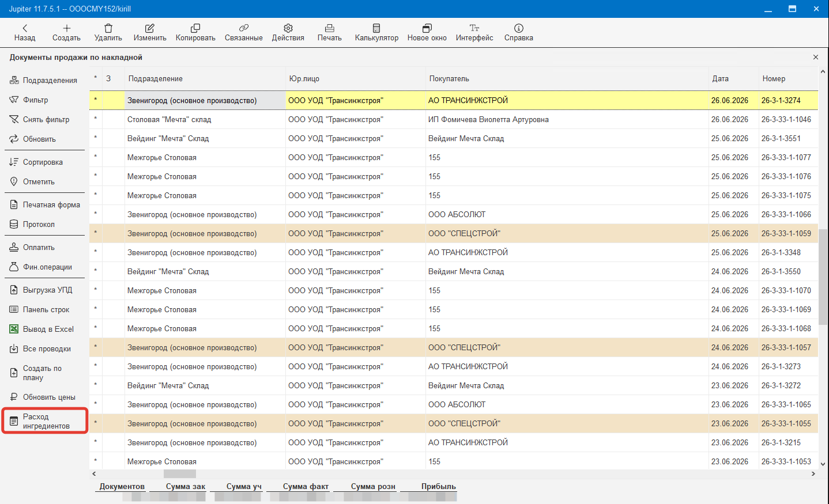Click the vertical scrollbar up arrow

pyautogui.click(x=823, y=72)
